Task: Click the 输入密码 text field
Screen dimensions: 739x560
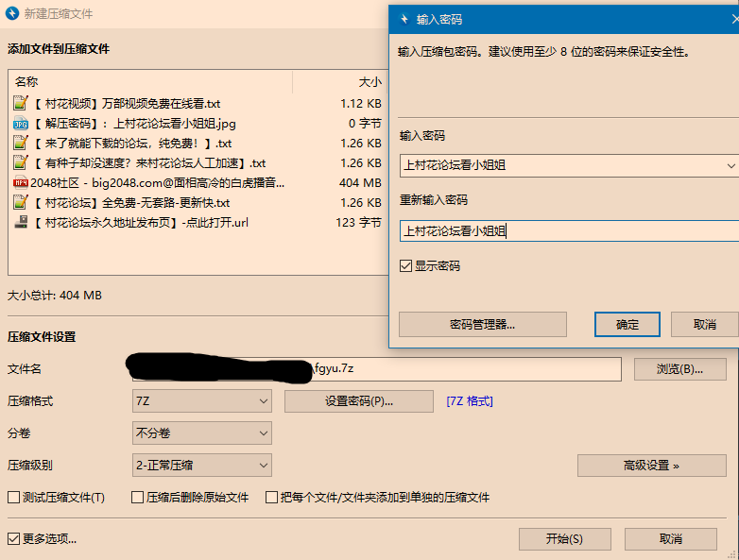Action: pos(569,166)
